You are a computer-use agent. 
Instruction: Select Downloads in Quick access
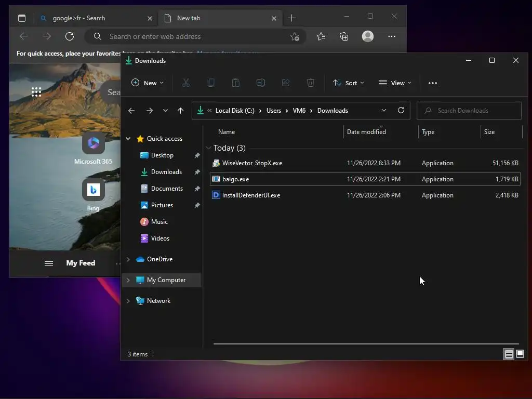(166, 172)
